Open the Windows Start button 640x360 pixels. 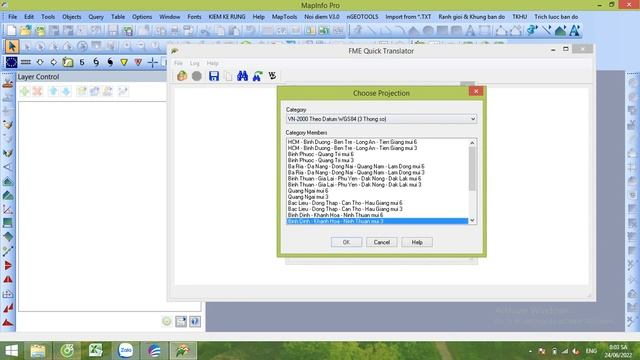tap(11, 351)
